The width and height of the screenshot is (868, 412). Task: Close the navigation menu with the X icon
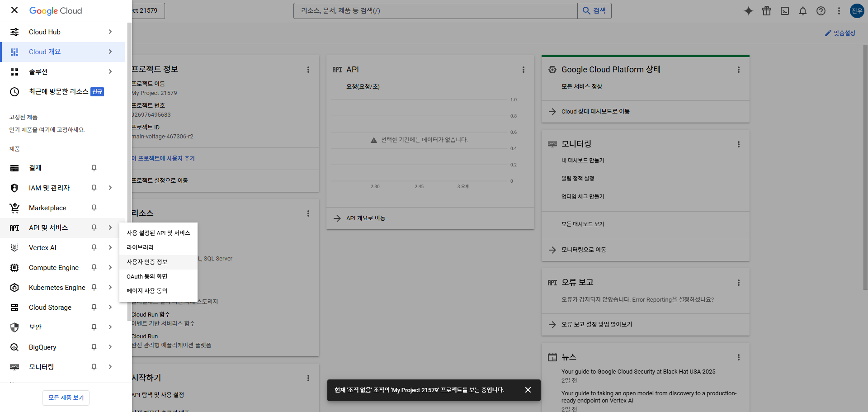(x=14, y=10)
